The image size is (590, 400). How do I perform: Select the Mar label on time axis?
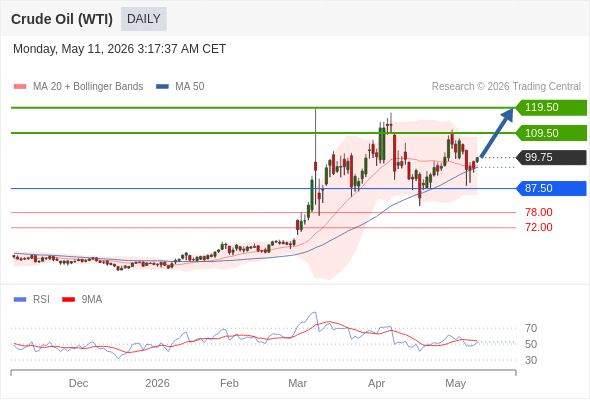point(297,383)
